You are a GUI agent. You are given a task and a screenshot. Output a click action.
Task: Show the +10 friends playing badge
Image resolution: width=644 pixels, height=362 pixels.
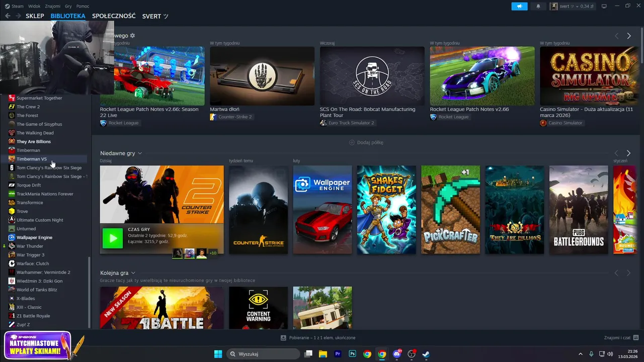[213, 253]
